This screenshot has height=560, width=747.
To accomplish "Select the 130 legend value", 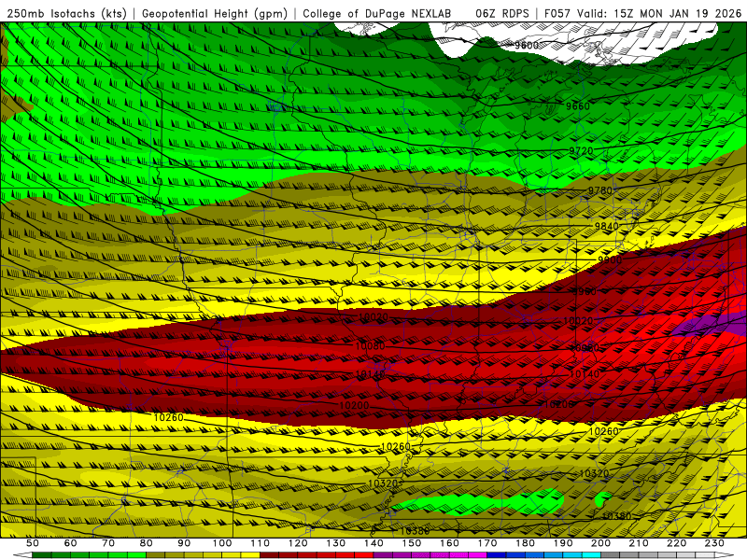I will (336, 543).
